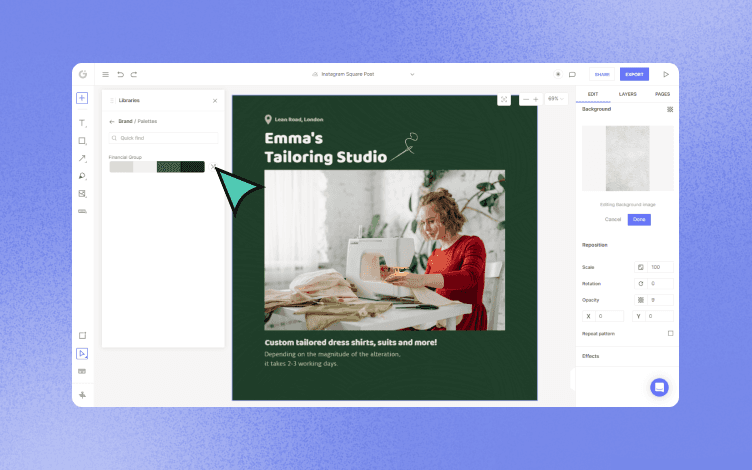Click the EXPORT button
752x470 pixels.
634,74
